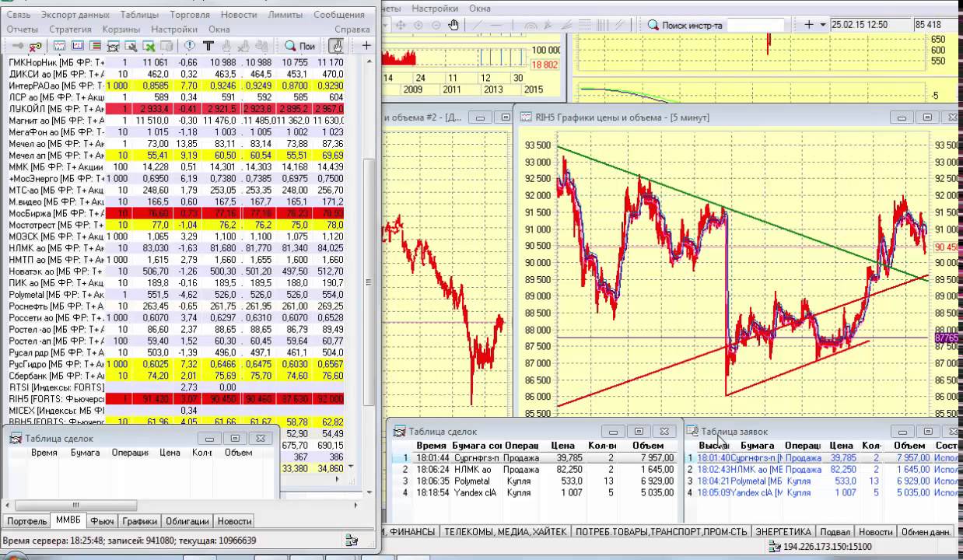The height and width of the screenshot is (560, 963).
Task: Toggle the pressed hand tool button in front toolbar
Action: click(337, 46)
